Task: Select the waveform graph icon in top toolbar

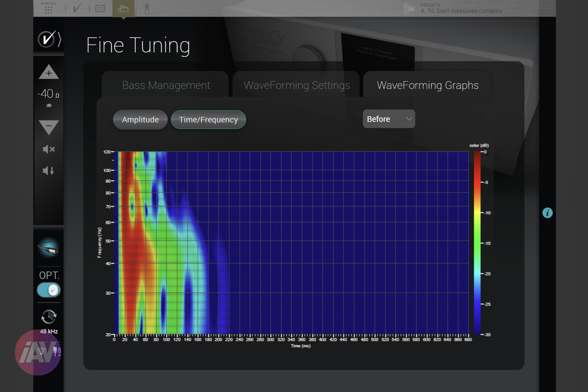Action: pyautogui.click(x=123, y=9)
